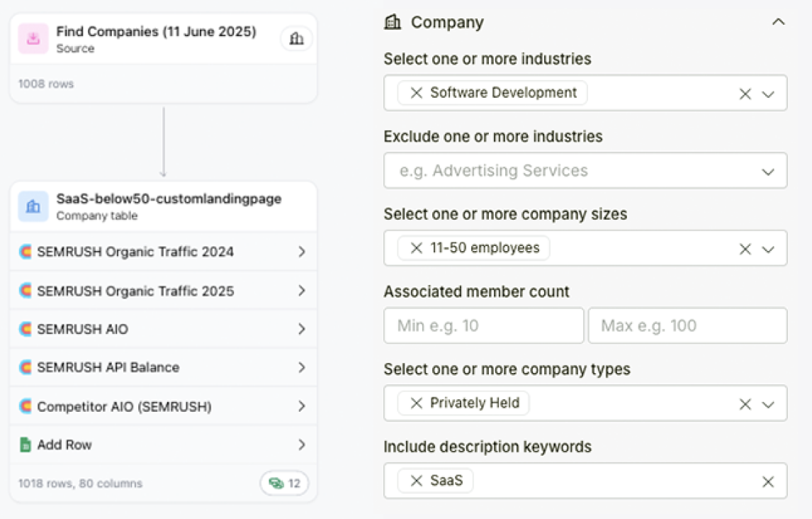Screen dimensions: 812x519
Task: Click the pink source download icon
Action: pyautogui.click(x=33, y=39)
